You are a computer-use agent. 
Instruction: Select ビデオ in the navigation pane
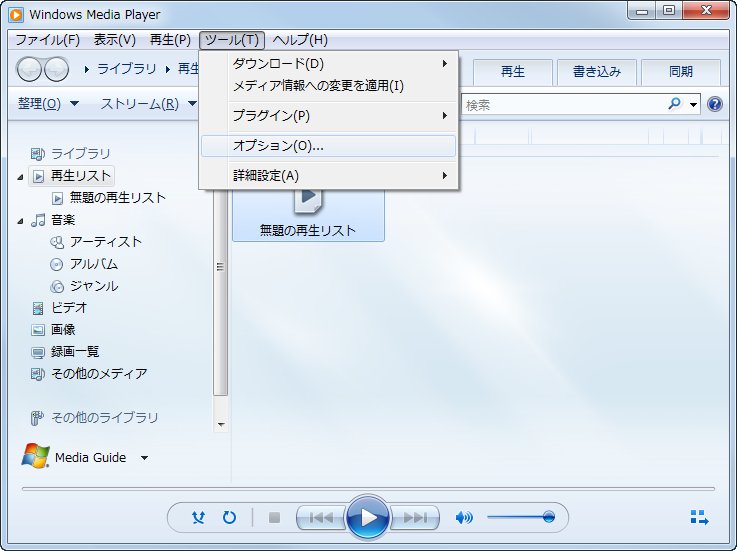pos(69,308)
